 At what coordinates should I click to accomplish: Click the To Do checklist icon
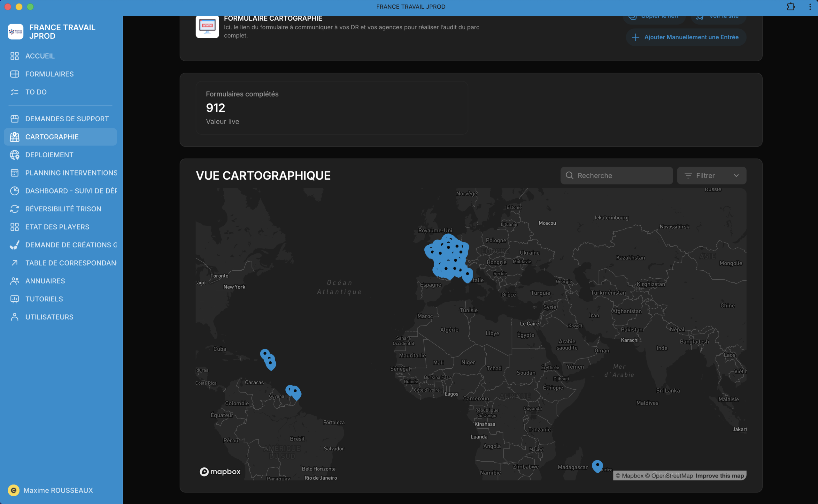[14, 92]
